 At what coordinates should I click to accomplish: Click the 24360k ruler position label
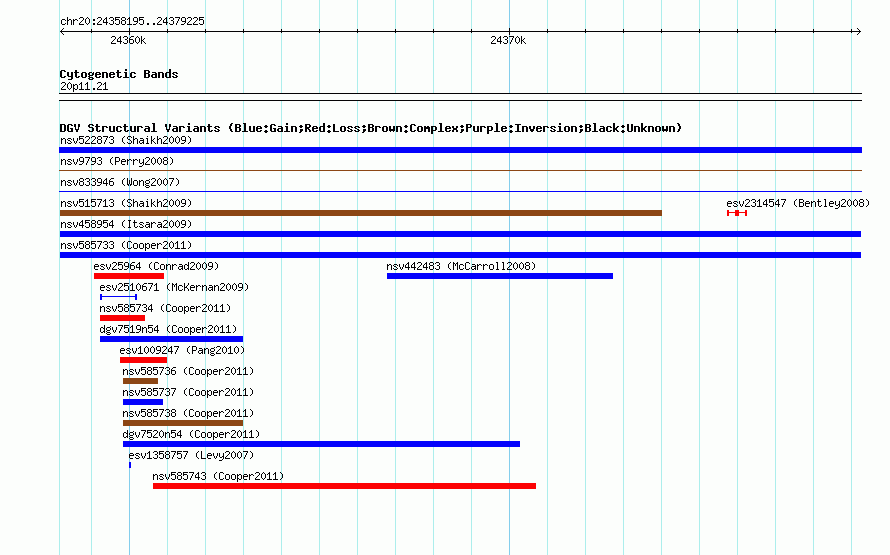(x=128, y=40)
